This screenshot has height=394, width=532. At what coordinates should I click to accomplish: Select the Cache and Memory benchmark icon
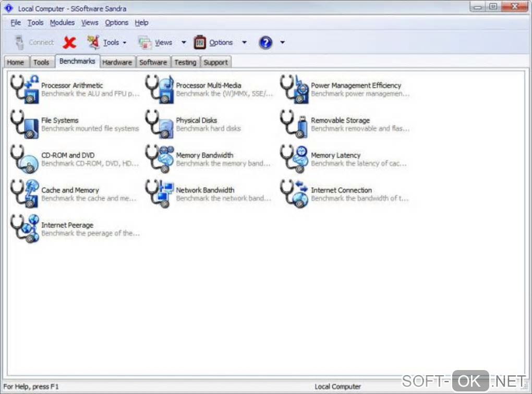(x=25, y=194)
